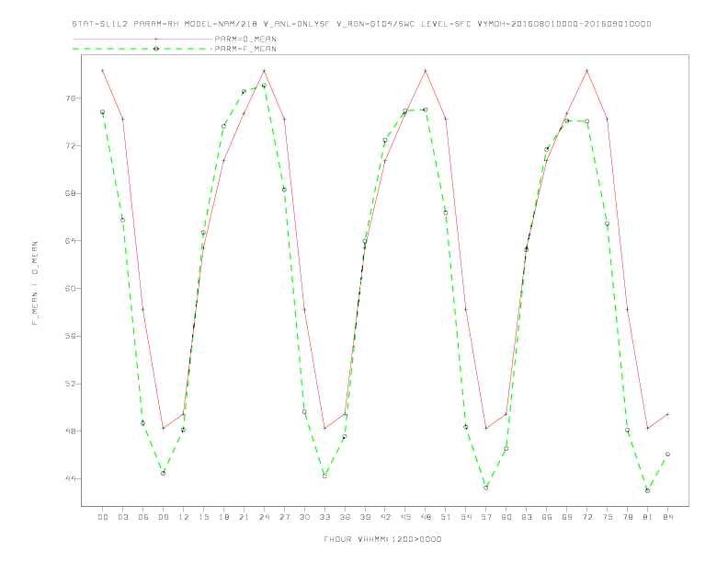Click the y-axis tick value 72
The height and width of the screenshot is (563, 728).
70,146
